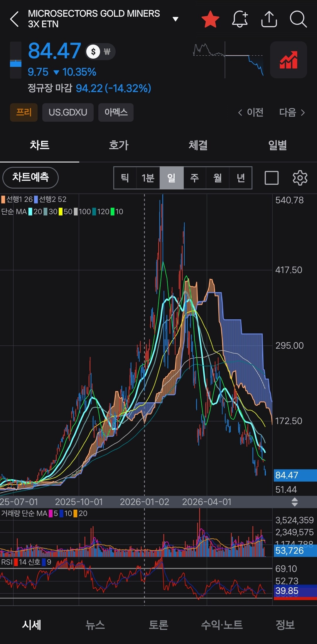Tap the MA 20 cyan legend swatch
This screenshot has height=644, width=317.
(30, 212)
